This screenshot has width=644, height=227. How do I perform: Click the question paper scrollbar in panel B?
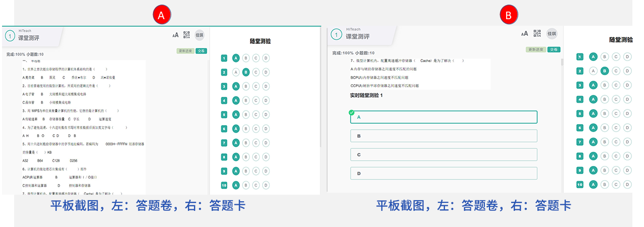[x=561, y=63]
